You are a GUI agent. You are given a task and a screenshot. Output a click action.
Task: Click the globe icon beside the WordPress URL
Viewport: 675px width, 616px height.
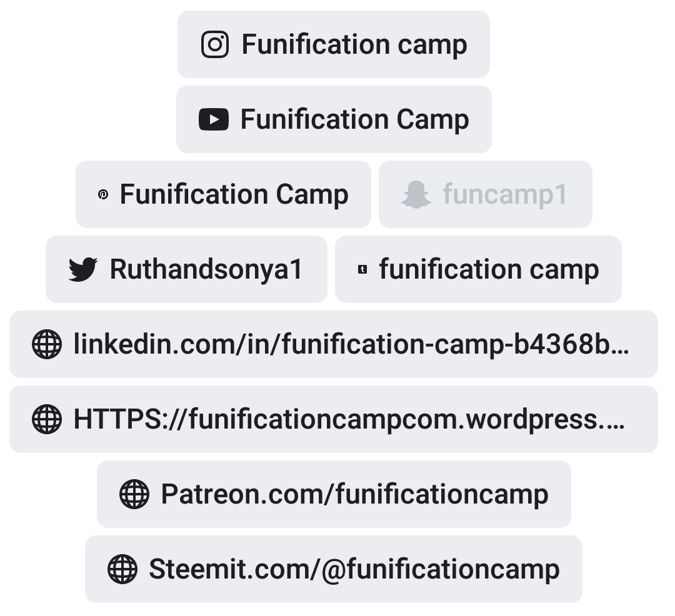[x=47, y=419]
